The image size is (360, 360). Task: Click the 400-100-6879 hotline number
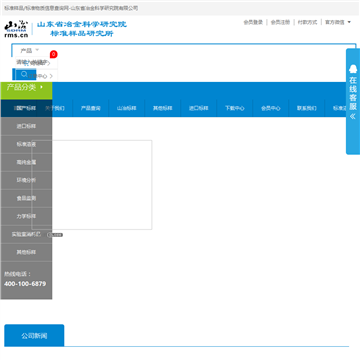25,284
